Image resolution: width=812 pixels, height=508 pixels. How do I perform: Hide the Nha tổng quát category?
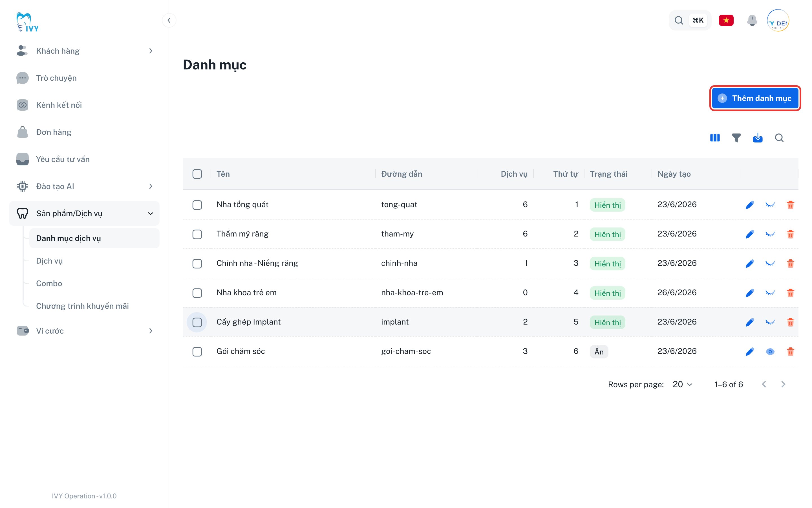point(770,205)
